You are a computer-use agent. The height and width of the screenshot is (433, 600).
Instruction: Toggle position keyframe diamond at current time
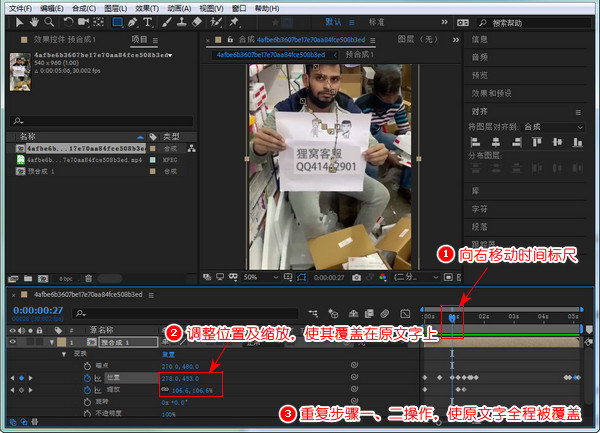point(21,378)
